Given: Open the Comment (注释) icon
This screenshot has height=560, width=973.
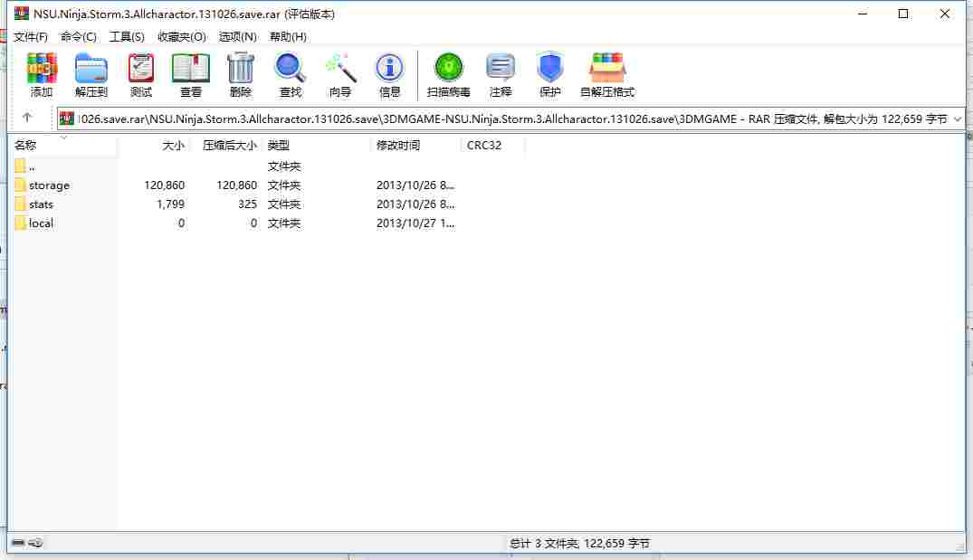Looking at the screenshot, I should (x=501, y=68).
